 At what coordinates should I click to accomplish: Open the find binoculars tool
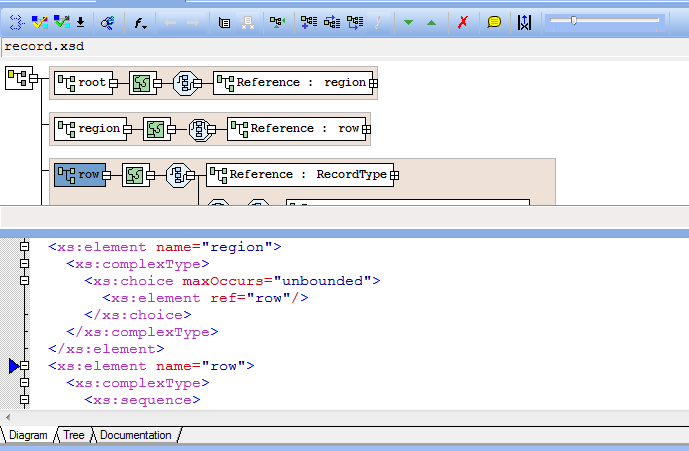pyautogui.click(x=108, y=22)
